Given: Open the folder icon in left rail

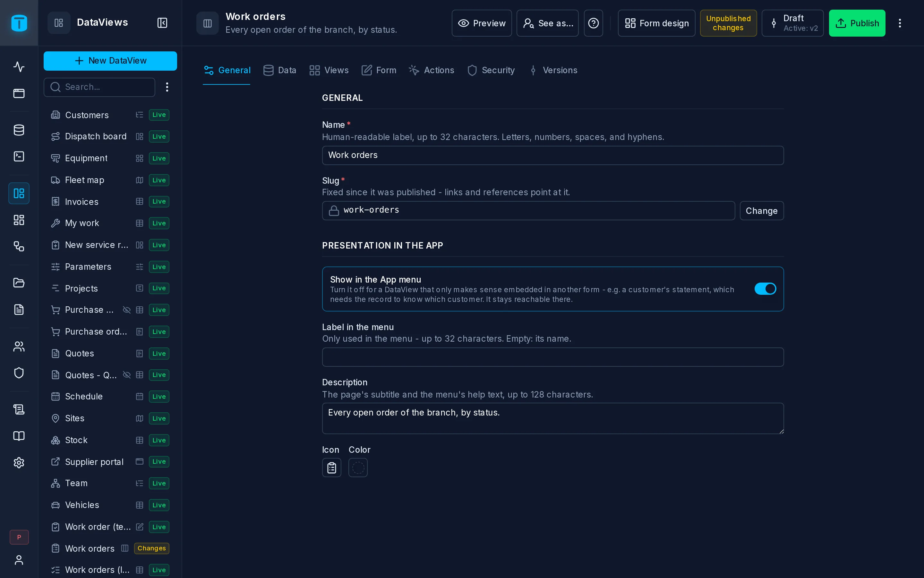Looking at the screenshot, I should (19, 283).
